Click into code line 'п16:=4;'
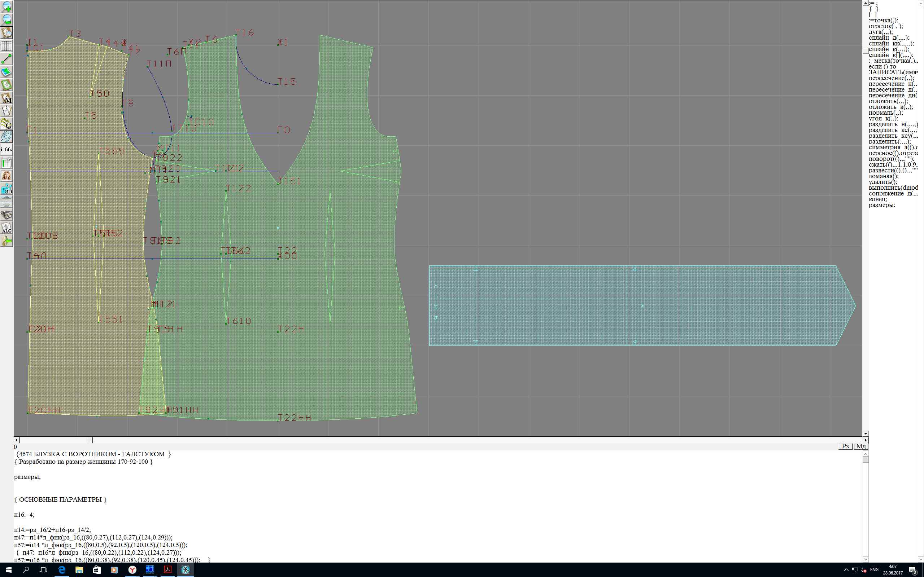The image size is (924, 577). (25, 514)
